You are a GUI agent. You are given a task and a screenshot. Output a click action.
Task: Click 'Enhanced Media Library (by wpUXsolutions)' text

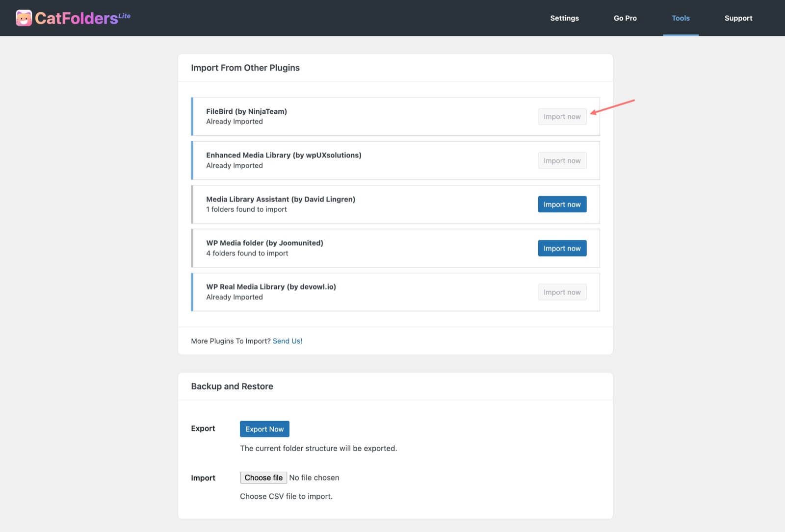coord(284,155)
